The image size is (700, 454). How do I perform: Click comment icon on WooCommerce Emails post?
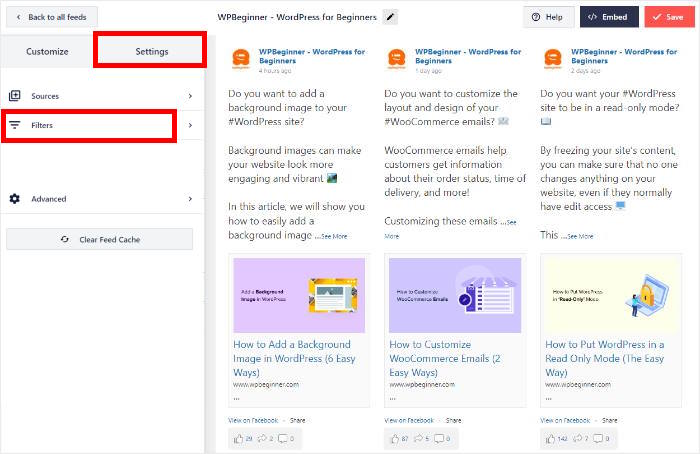pyautogui.click(x=439, y=438)
